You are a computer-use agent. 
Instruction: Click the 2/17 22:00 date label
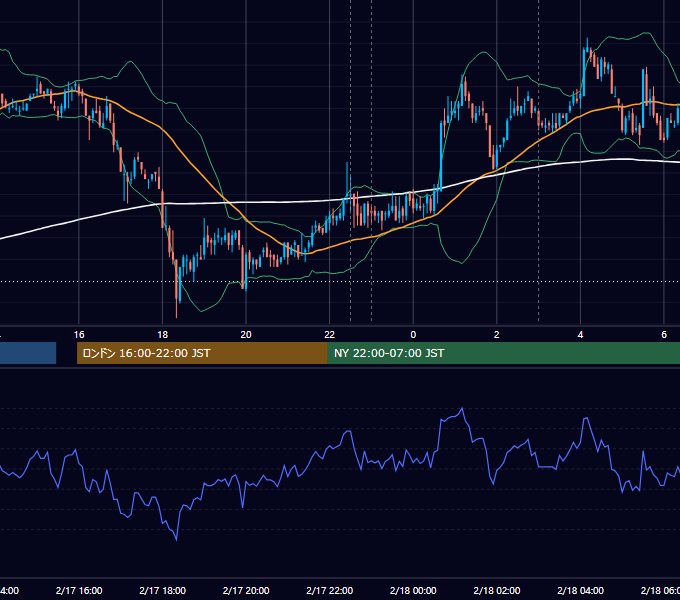pyautogui.click(x=330, y=590)
